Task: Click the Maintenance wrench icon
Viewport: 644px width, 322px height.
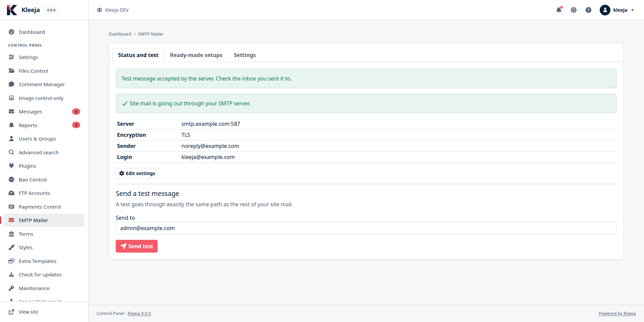Action: pos(11,288)
